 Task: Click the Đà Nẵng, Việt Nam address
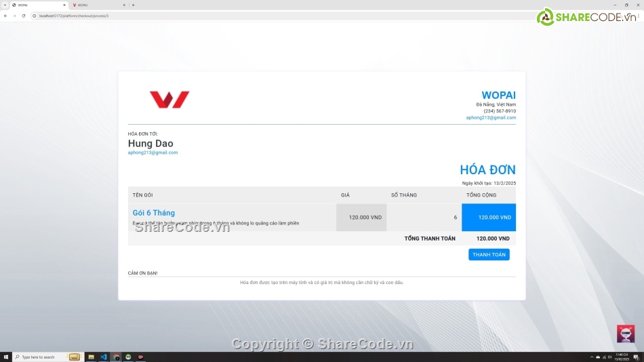(496, 104)
